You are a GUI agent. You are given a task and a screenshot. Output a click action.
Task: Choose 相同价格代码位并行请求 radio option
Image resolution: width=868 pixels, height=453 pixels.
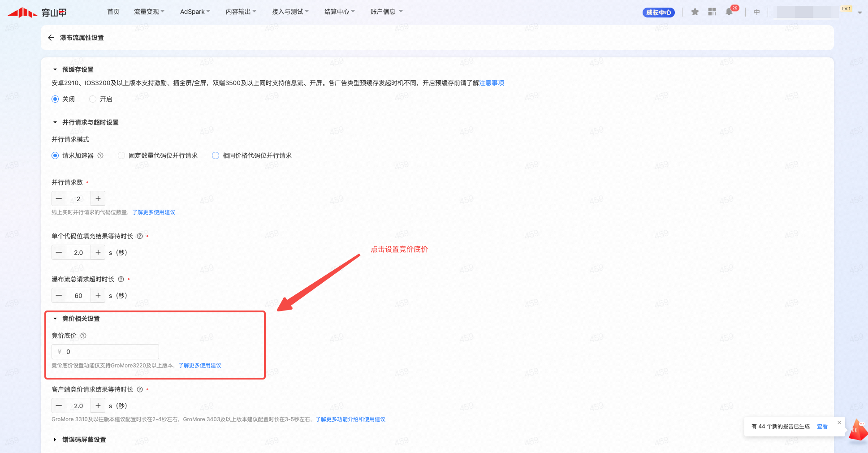coord(216,155)
